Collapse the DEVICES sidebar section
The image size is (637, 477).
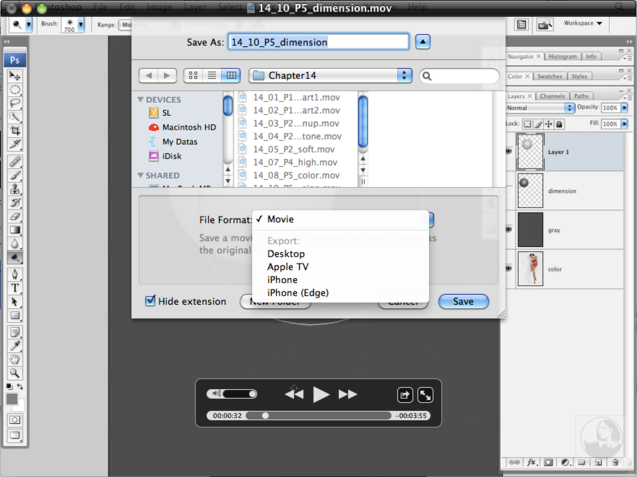(141, 100)
